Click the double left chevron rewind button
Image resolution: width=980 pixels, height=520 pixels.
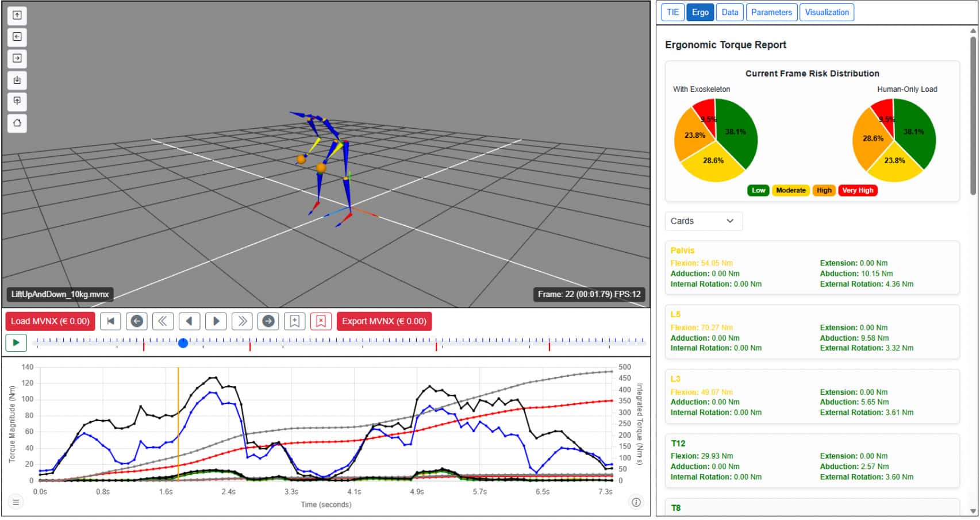point(163,321)
